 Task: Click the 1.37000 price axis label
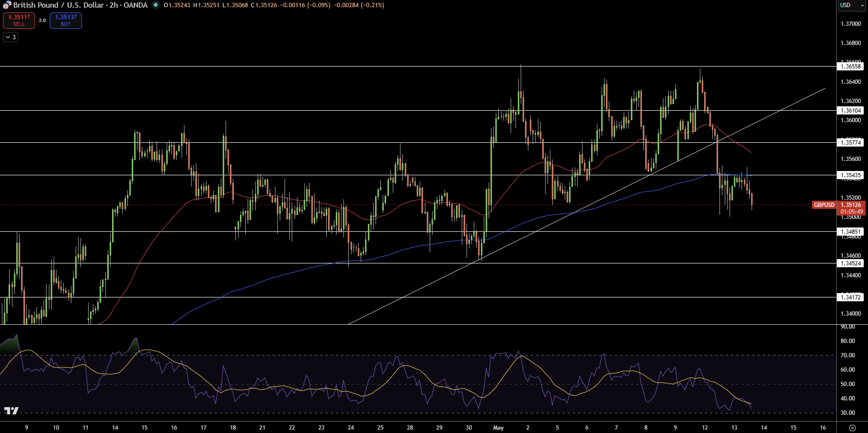coord(851,24)
